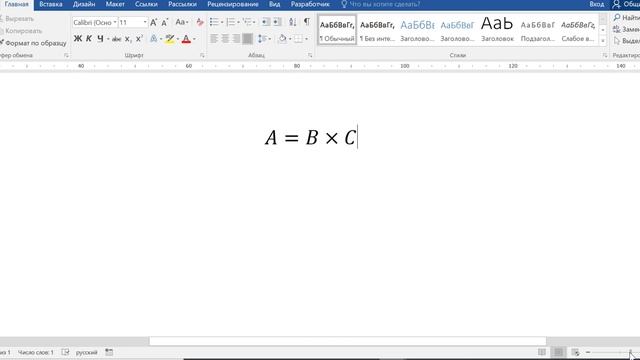Switch to read mode view
Viewport: 640px width, 360px height.
click(x=542, y=352)
